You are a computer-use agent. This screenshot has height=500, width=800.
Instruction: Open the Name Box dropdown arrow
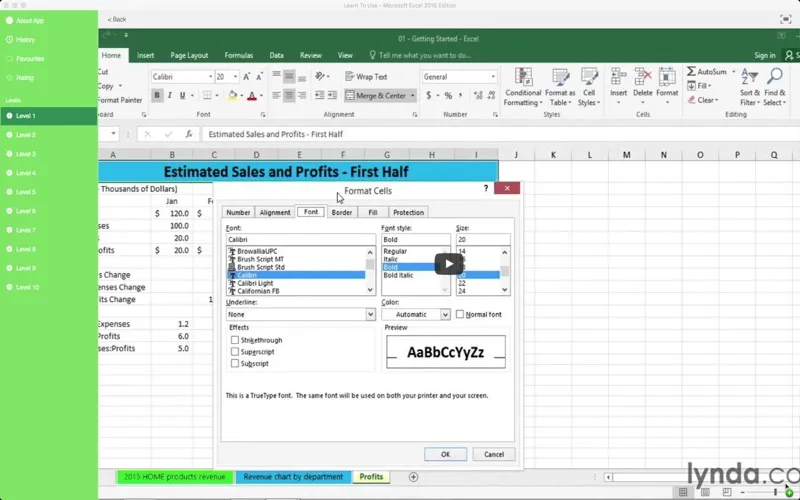113,134
